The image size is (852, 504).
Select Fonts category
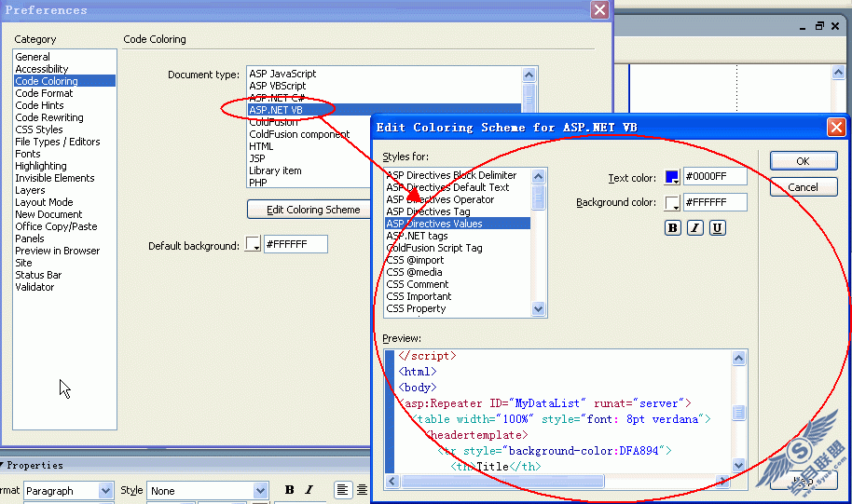point(28,154)
